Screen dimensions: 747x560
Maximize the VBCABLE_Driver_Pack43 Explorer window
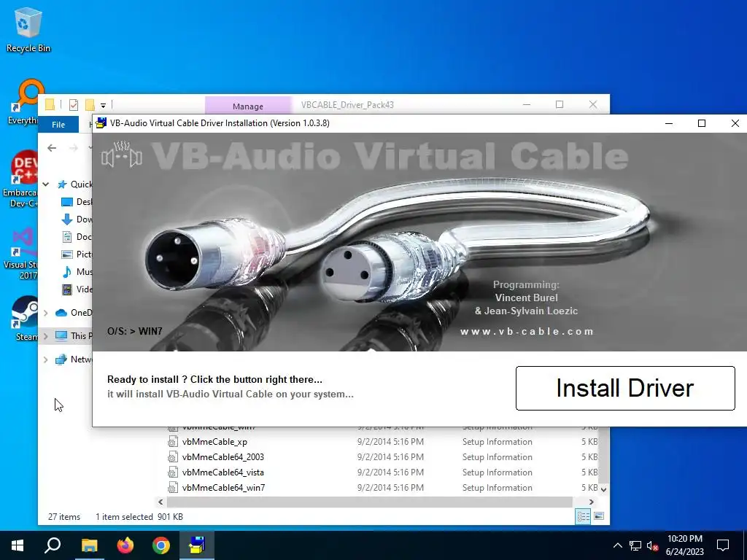click(x=560, y=104)
